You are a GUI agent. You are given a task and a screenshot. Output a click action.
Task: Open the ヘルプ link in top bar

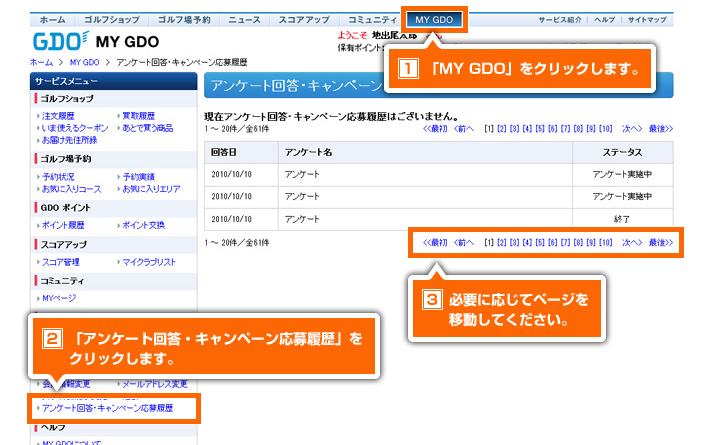click(x=604, y=20)
